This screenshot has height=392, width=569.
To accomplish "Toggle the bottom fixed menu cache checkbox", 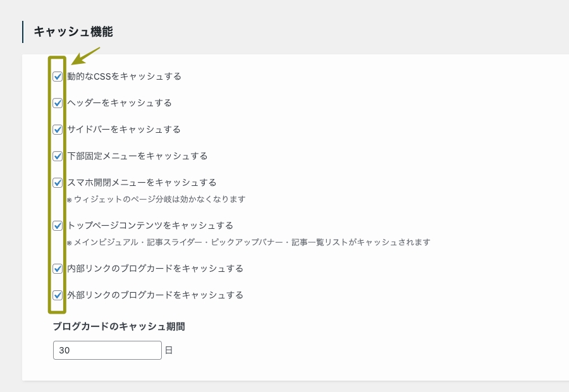I will point(58,156).
